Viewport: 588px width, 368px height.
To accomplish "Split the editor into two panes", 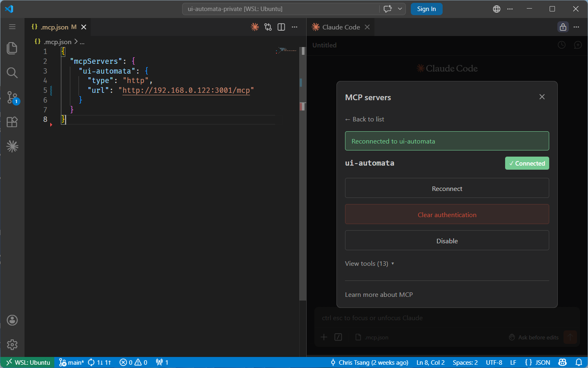I will (281, 27).
